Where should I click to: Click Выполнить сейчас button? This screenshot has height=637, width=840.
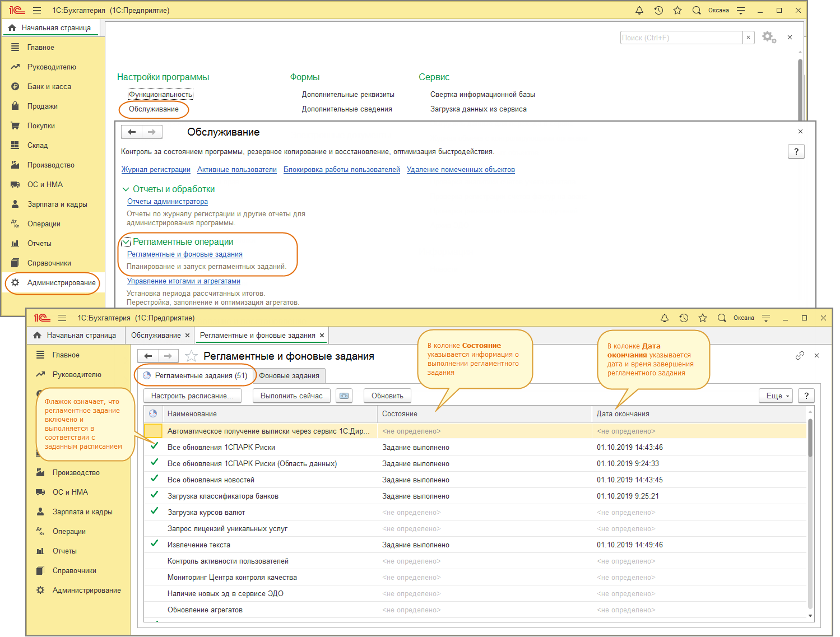(291, 396)
